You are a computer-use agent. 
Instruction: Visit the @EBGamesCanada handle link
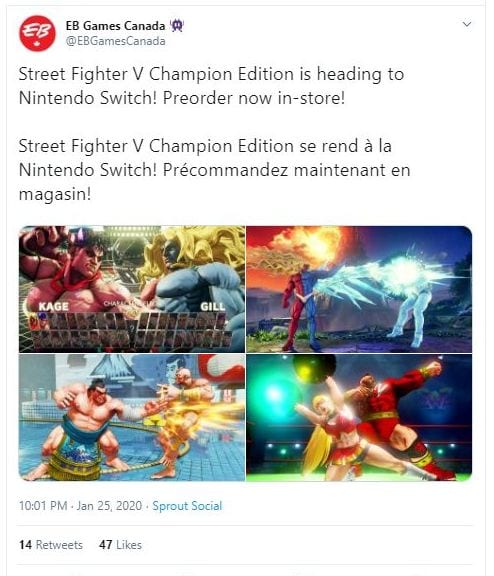coord(115,41)
